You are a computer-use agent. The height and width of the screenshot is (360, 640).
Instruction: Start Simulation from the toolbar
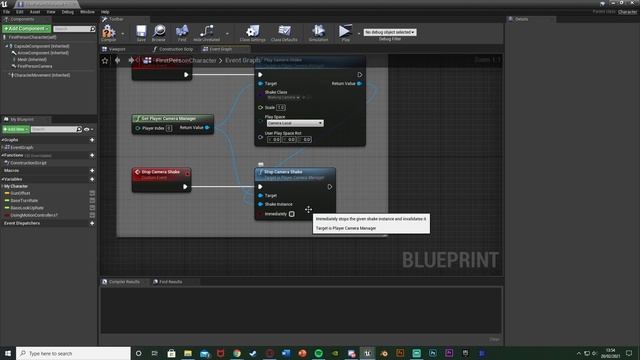[318, 32]
